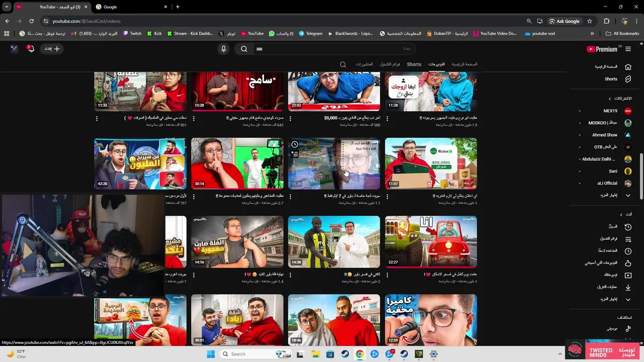Open the aLi Official subscription
This screenshot has height=362, width=644.
pos(604,183)
